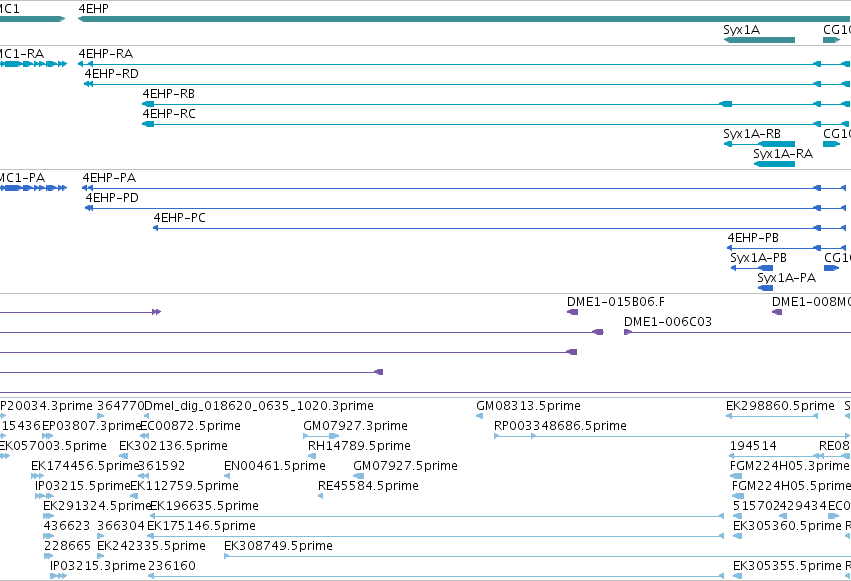Click the EK305355.5prime EST
851x581 pixels.
click(x=738, y=576)
